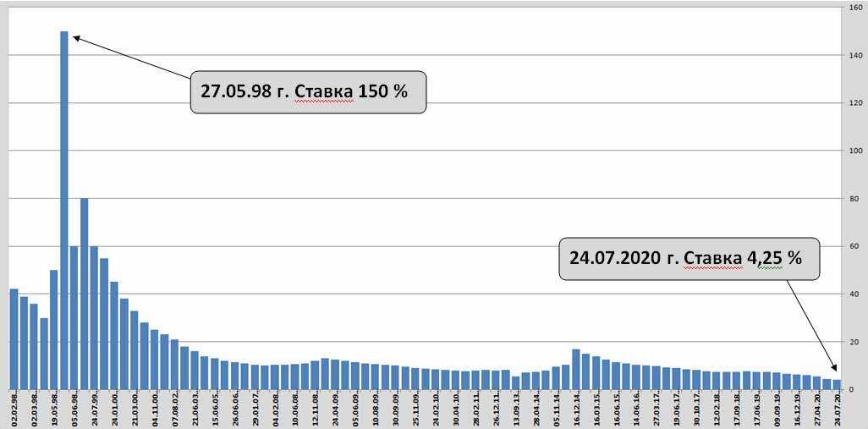Click the x-axis date label 24.04.09
868x429 pixels.
coord(335,409)
